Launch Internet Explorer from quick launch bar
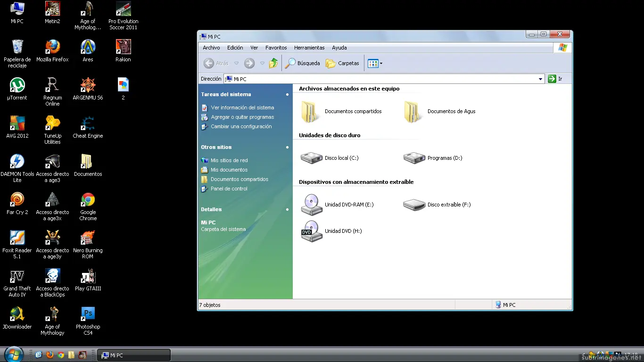 [39, 355]
